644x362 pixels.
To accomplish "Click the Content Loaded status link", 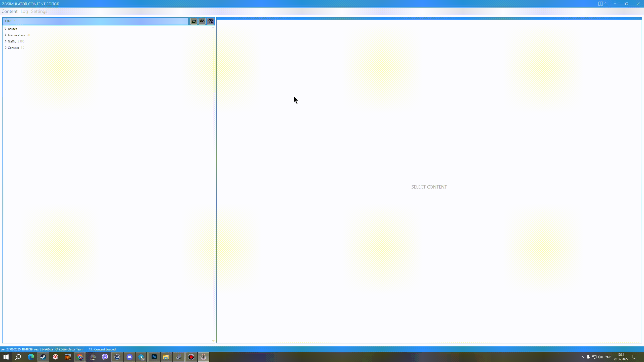I will pyautogui.click(x=102, y=349).
